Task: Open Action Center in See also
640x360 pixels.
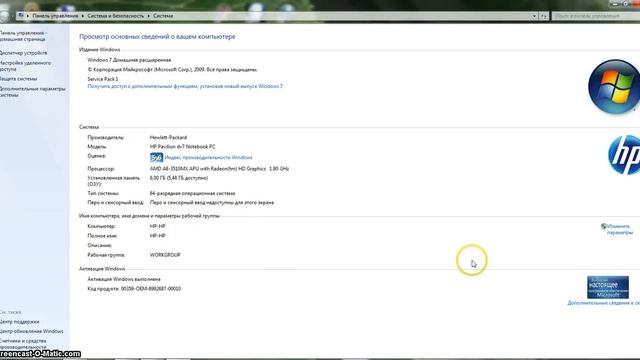Action: point(20,322)
